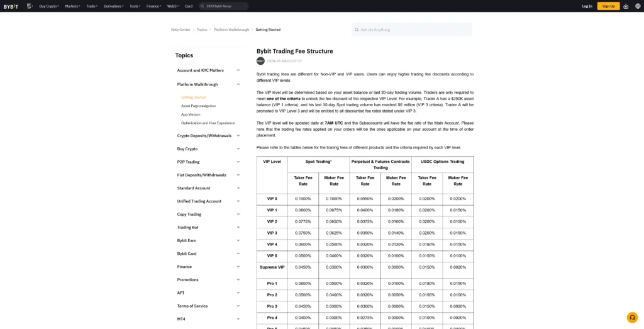Expand the Buy Crypto sidebar topic
The width and height of the screenshot is (644, 329).
point(208,148)
